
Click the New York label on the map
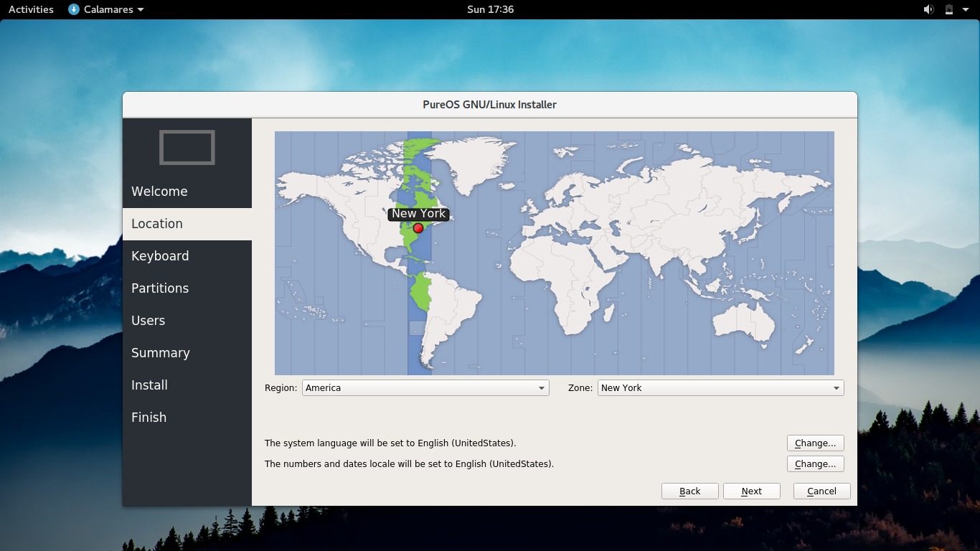418,213
